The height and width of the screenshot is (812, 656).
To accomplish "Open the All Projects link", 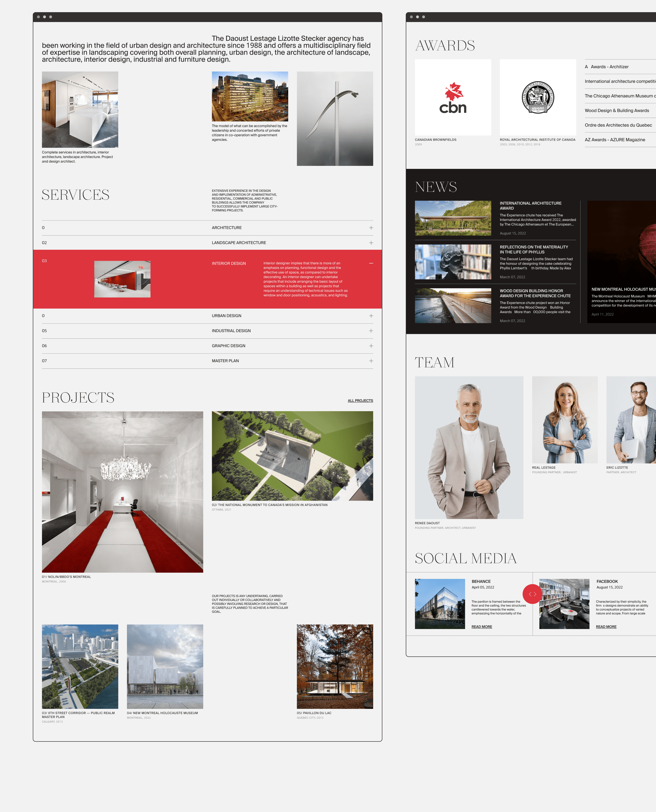I will [x=360, y=401].
